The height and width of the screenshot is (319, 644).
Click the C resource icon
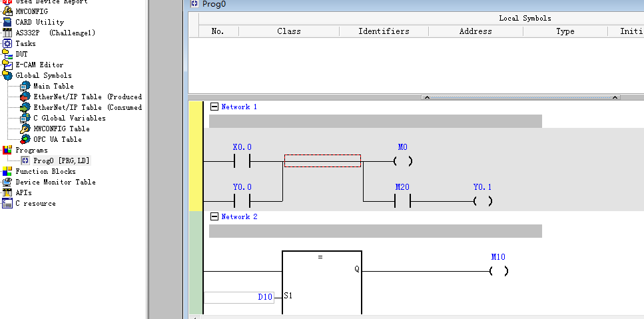click(7, 203)
